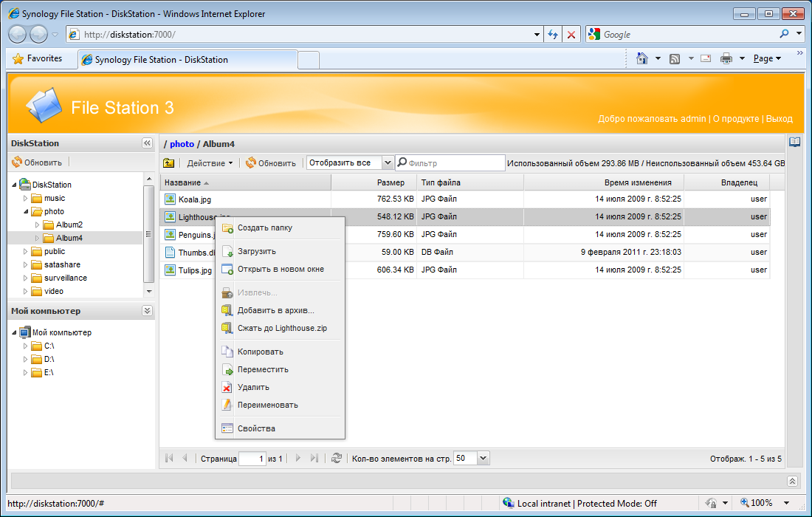Click Tulips.jpg image file icon
812x517 pixels.
[x=170, y=270]
